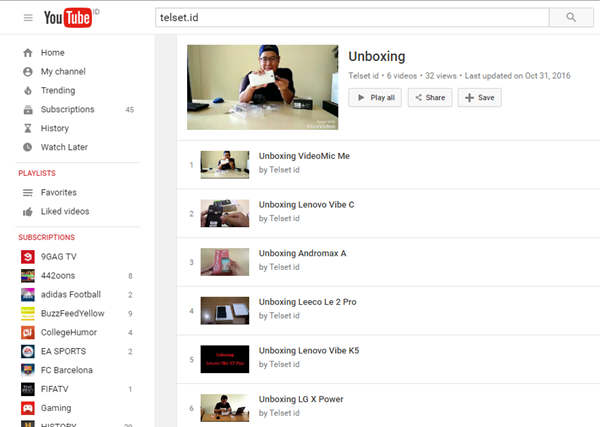Open the EA SPORTS channel subscription
Image resolution: width=600 pixels, height=427 pixels.
coord(62,351)
